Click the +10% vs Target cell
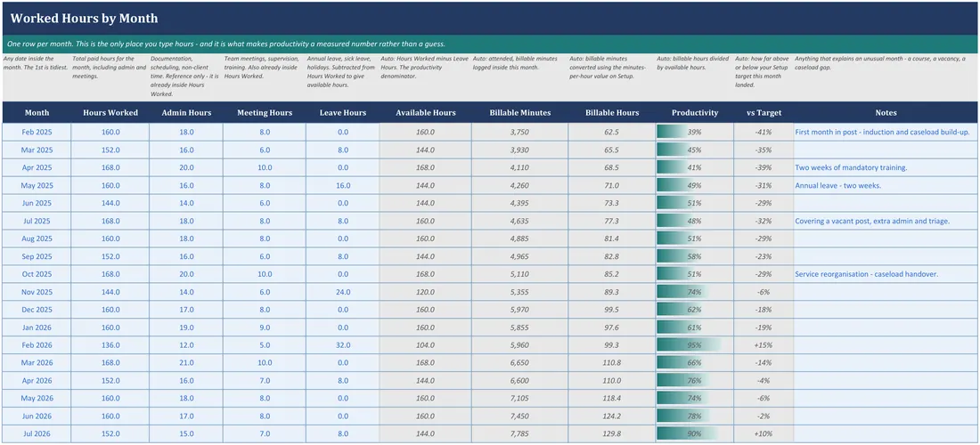 [x=764, y=433]
